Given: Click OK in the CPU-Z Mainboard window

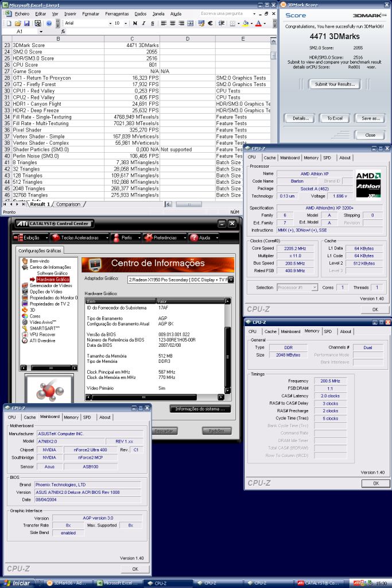Looking at the screenshot, I should point(135,569).
